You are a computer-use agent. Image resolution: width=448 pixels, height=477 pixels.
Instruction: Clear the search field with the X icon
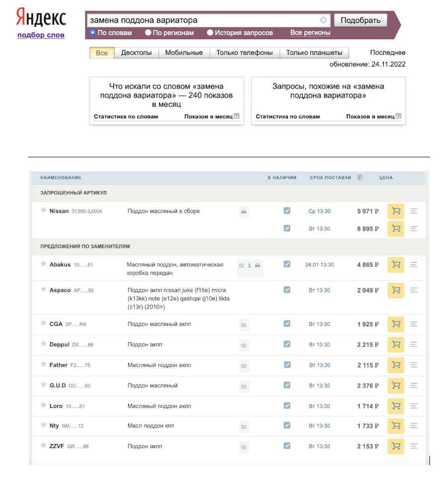pos(324,20)
